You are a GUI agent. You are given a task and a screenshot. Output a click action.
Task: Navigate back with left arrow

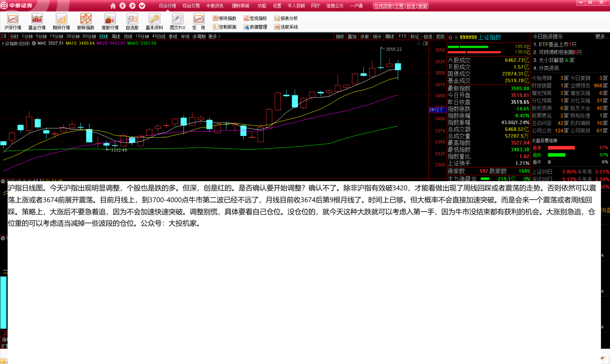[x=123, y=6]
